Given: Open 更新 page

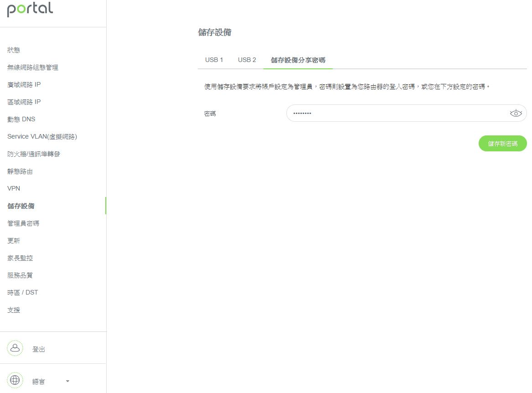Looking at the screenshot, I should (14, 241).
